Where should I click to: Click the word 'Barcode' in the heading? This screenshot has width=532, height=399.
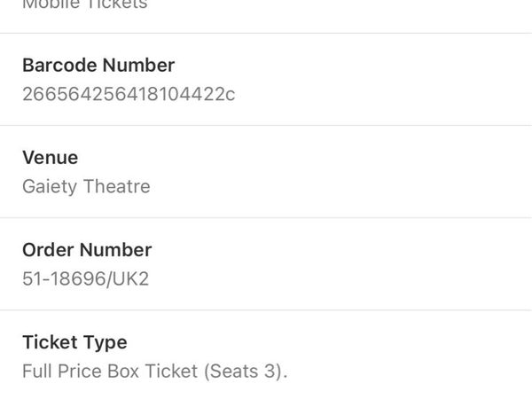pos(59,66)
